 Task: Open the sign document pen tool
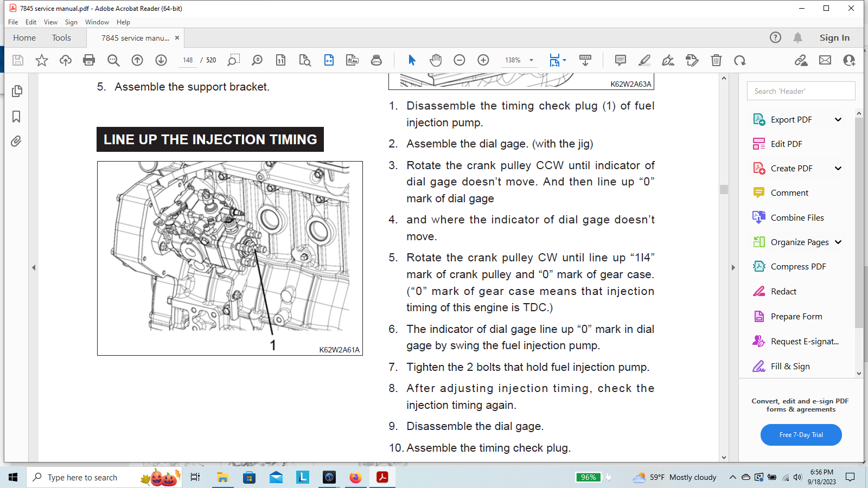point(668,60)
